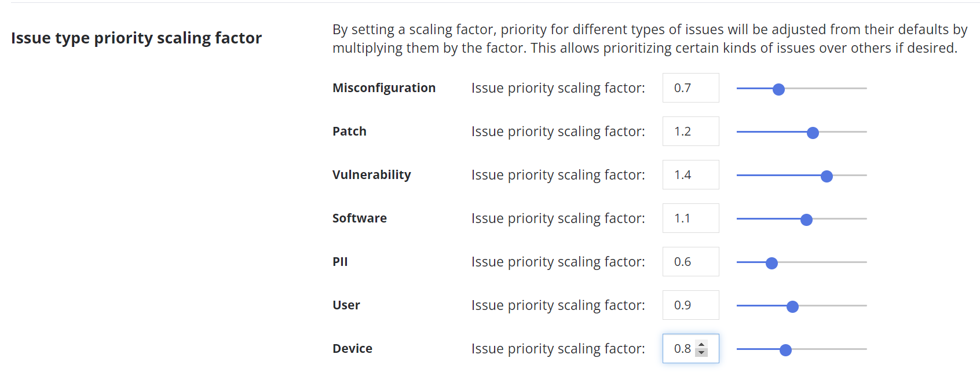Focus the PII scaling factor text box
980x376 pixels.
click(690, 262)
